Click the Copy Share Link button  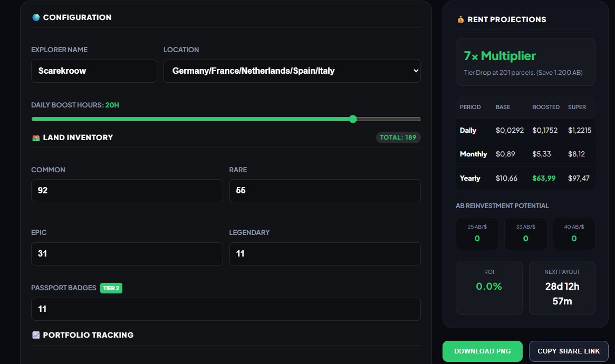pyautogui.click(x=569, y=351)
